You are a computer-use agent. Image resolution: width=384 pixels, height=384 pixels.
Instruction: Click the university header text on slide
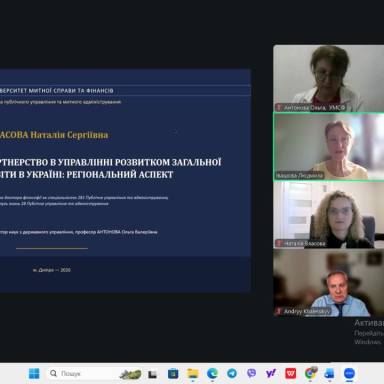pos(57,90)
